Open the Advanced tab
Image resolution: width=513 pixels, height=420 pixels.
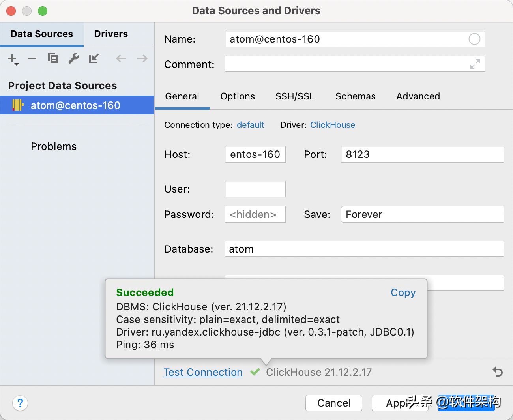pyautogui.click(x=418, y=96)
